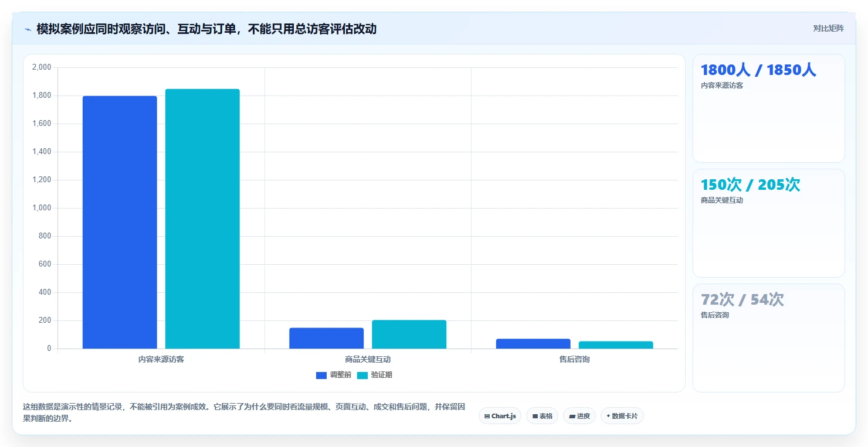Click the panel heading 模拟案例应同时观察访问

[206, 29]
